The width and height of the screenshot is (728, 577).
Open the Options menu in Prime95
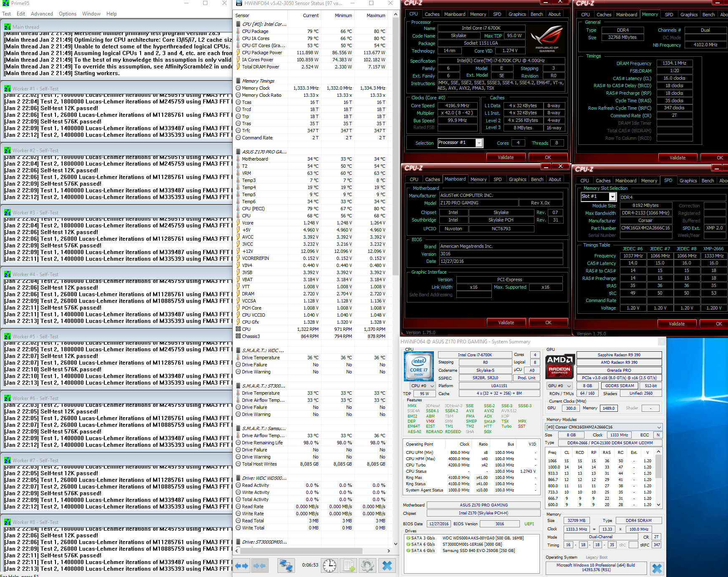[68, 13]
